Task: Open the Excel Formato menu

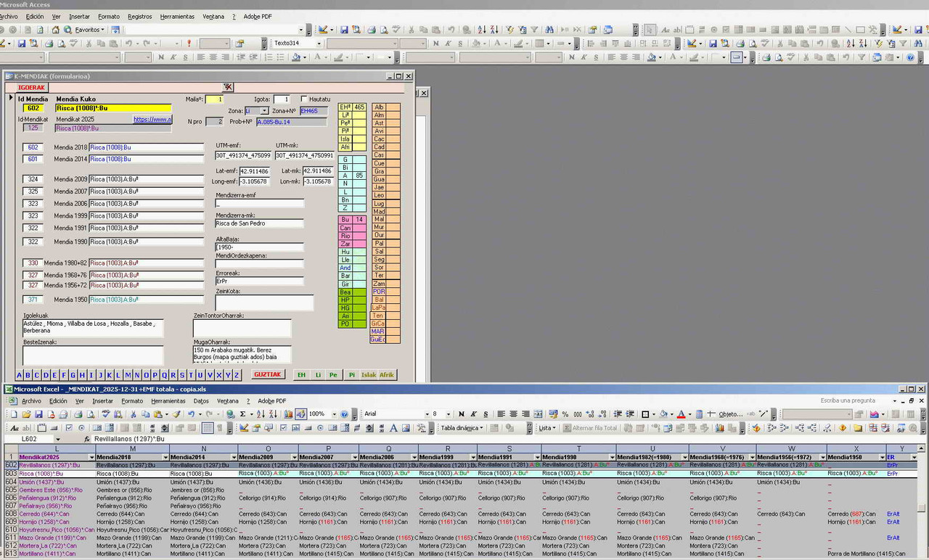Action: pos(132,400)
